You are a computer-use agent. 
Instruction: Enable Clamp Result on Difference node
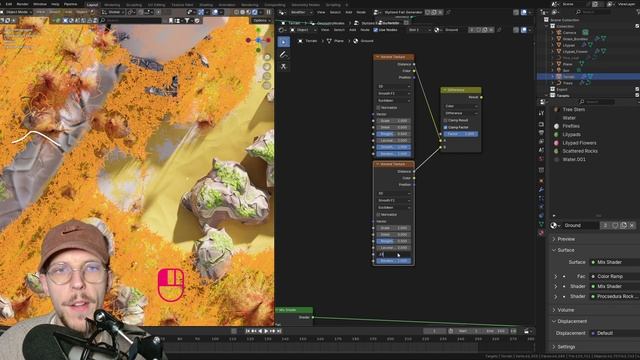(445, 120)
